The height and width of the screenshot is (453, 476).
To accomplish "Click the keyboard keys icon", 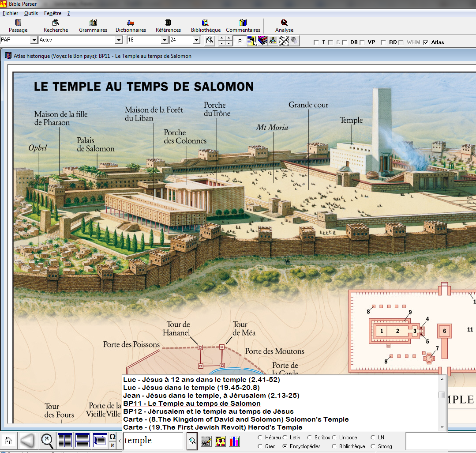I will pyautogui.click(x=284, y=41).
